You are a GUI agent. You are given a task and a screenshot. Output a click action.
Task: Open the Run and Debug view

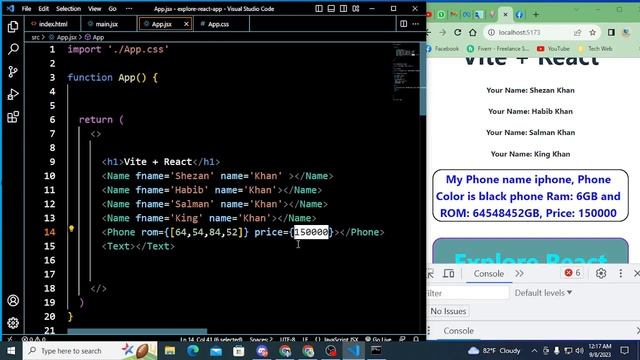[13, 94]
